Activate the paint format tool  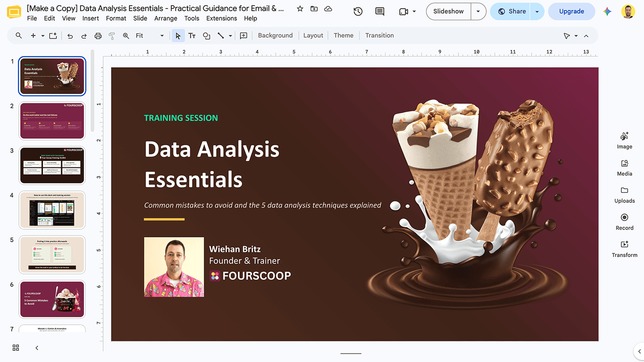(x=112, y=36)
